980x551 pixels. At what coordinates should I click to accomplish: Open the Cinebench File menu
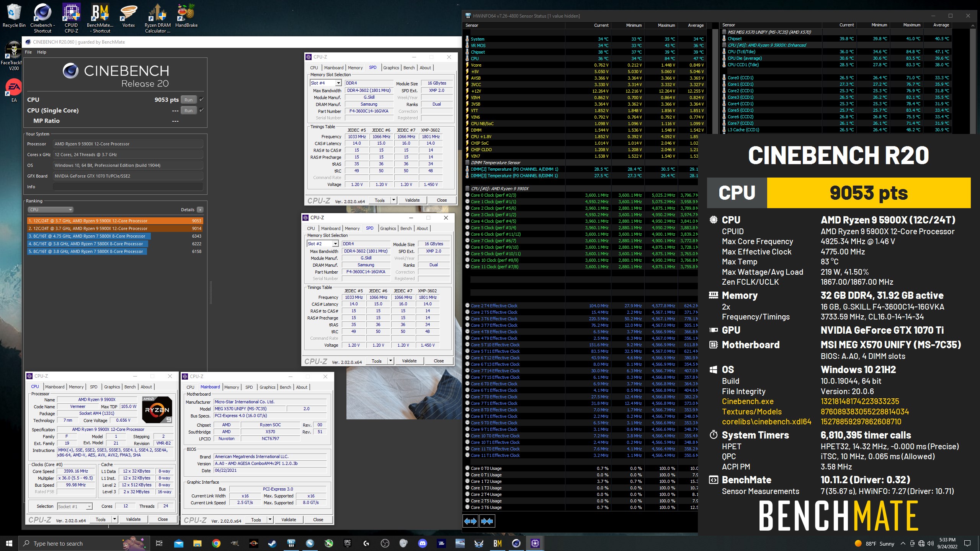(28, 52)
